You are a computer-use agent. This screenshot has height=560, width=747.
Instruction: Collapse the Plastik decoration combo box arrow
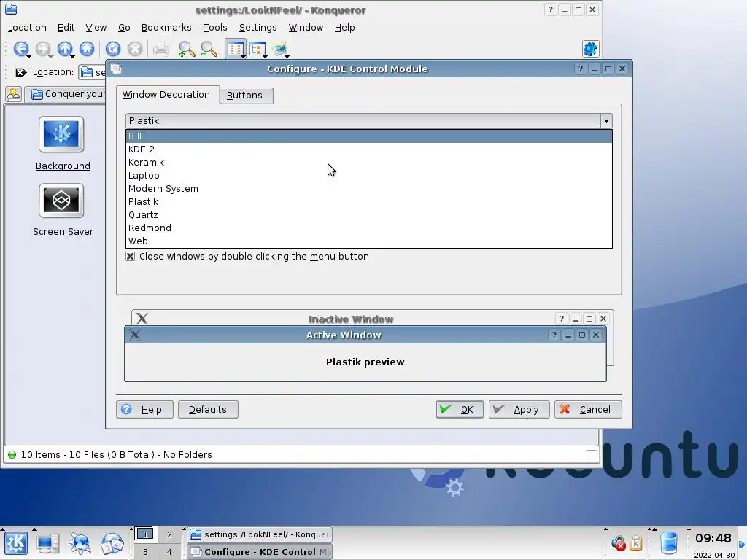tap(606, 120)
